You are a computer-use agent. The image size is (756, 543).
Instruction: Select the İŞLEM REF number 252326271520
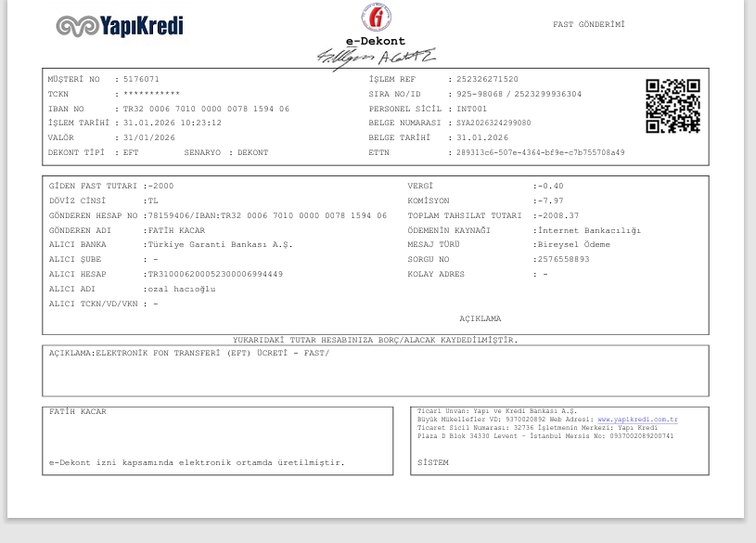[x=487, y=79]
